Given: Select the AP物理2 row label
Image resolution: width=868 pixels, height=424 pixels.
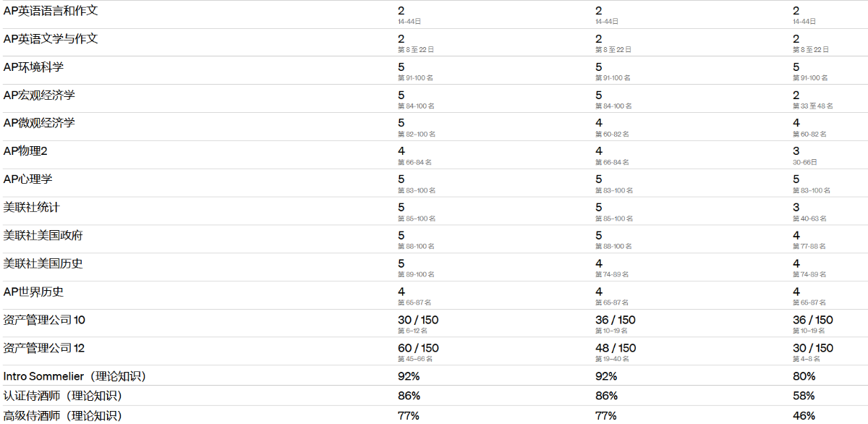Looking at the screenshot, I should (x=25, y=151).
